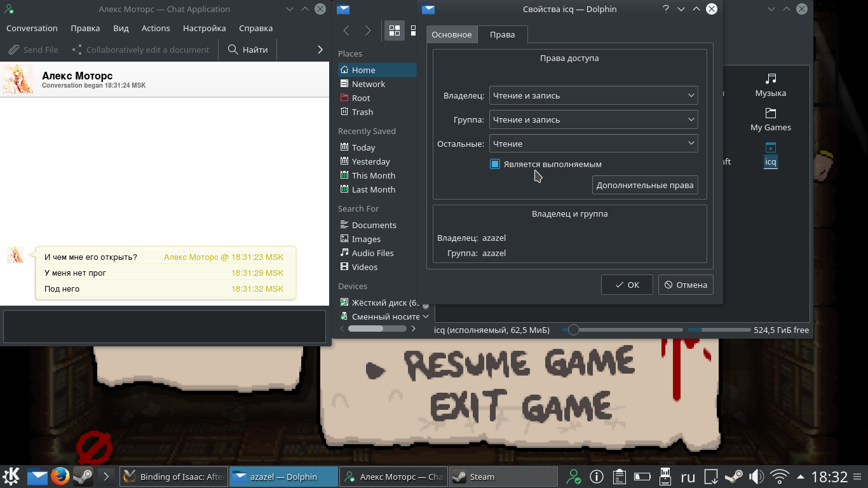Screen dimensions: 868x488
Task: Focus the chat message input field
Action: [165, 327]
